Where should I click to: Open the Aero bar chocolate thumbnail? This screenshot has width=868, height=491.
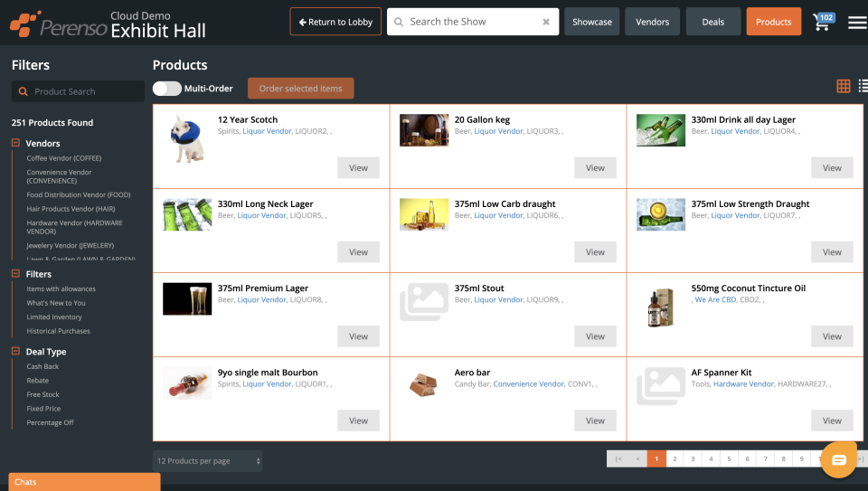[424, 383]
